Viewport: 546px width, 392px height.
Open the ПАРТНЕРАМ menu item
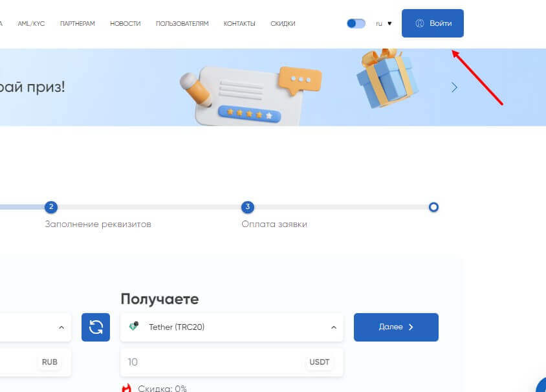[77, 24]
